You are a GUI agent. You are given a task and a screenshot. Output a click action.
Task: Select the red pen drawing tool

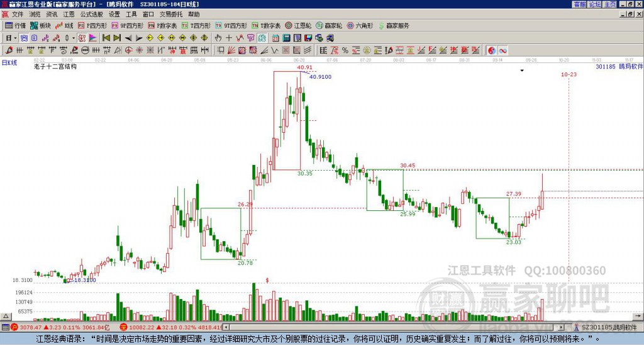[x=9, y=50]
